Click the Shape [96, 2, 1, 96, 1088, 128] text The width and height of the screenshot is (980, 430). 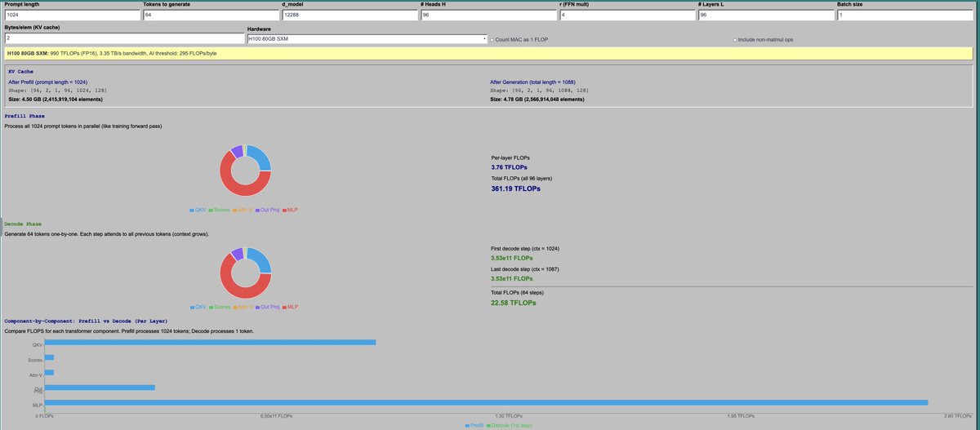(539, 90)
